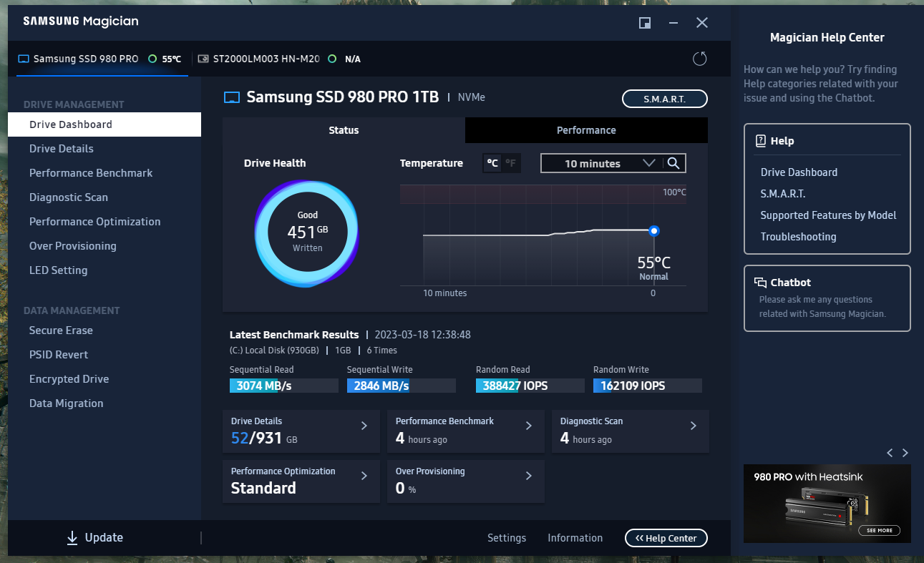Open Performance Optimization card arrow
924x563 pixels.
pyautogui.click(x=364, y=476)
